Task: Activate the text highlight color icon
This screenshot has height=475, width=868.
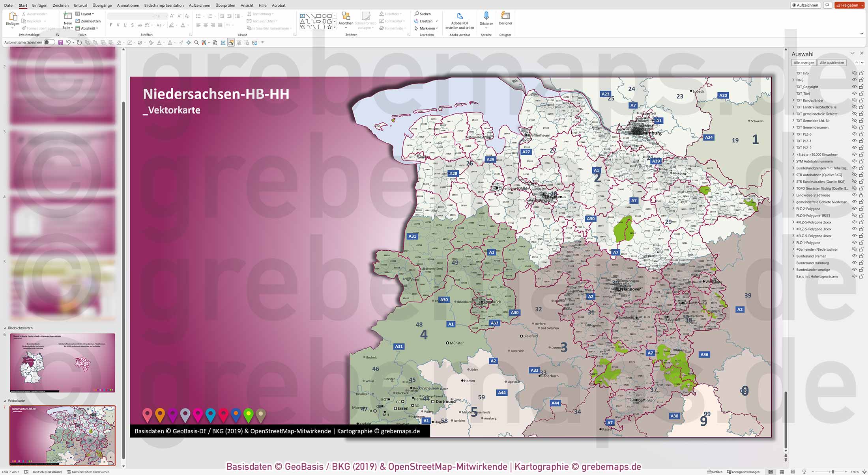Action: tap(172, 24)
